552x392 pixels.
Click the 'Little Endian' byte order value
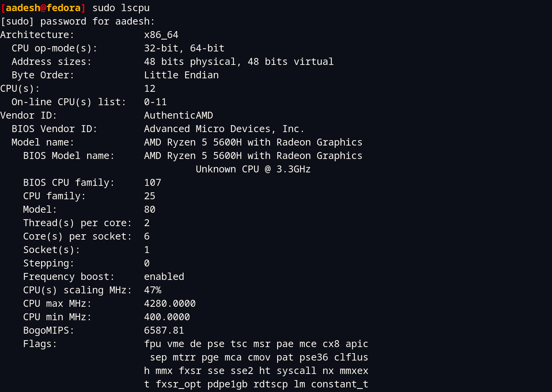[181, 75]
